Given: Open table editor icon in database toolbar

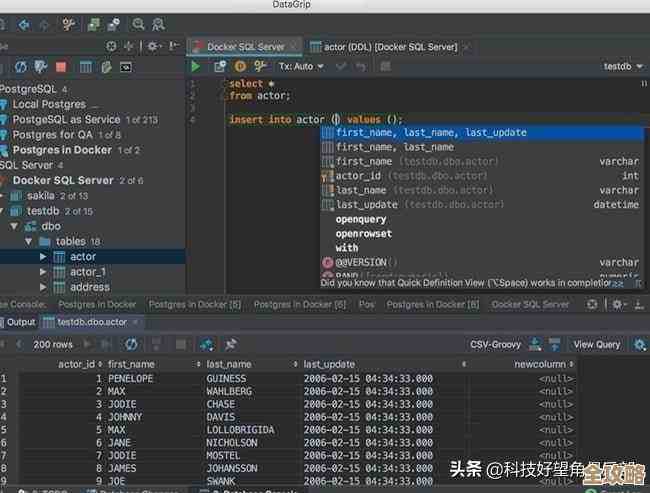Looking at the screenshot, I should tap(85, 67).
